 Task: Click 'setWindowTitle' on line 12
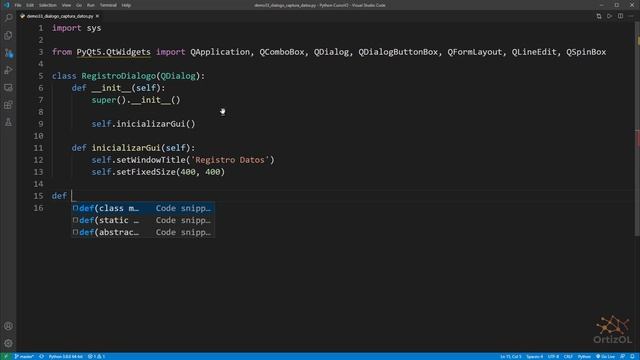tap(151, 160)
